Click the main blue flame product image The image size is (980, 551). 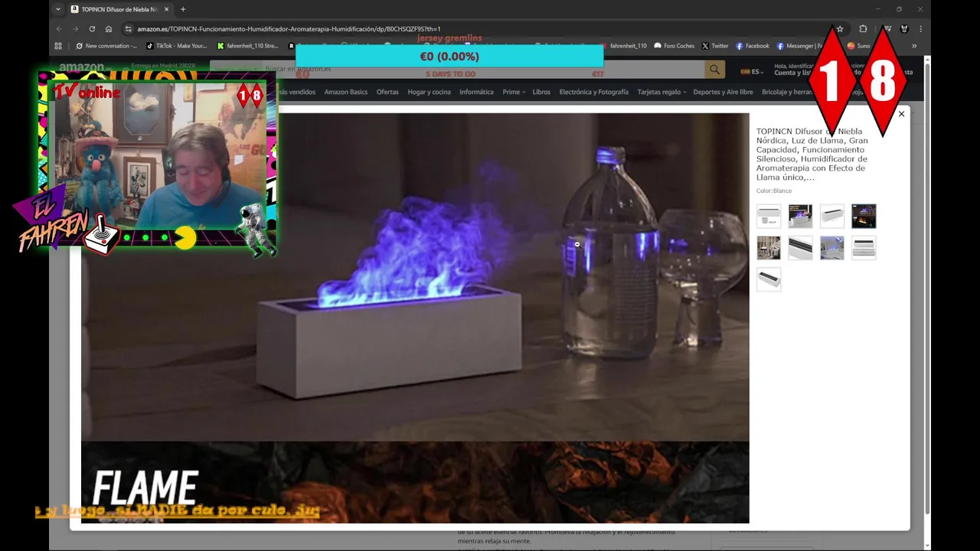coord(415,318)
